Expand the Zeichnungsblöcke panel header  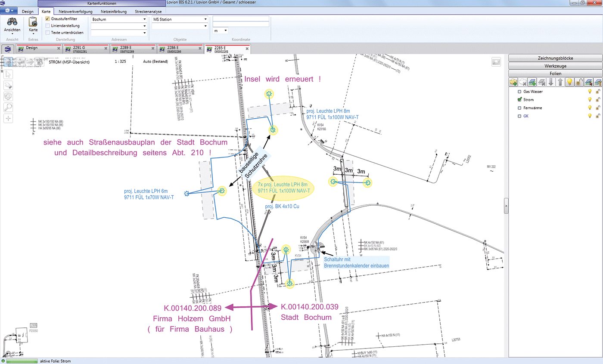click(555, 58)
